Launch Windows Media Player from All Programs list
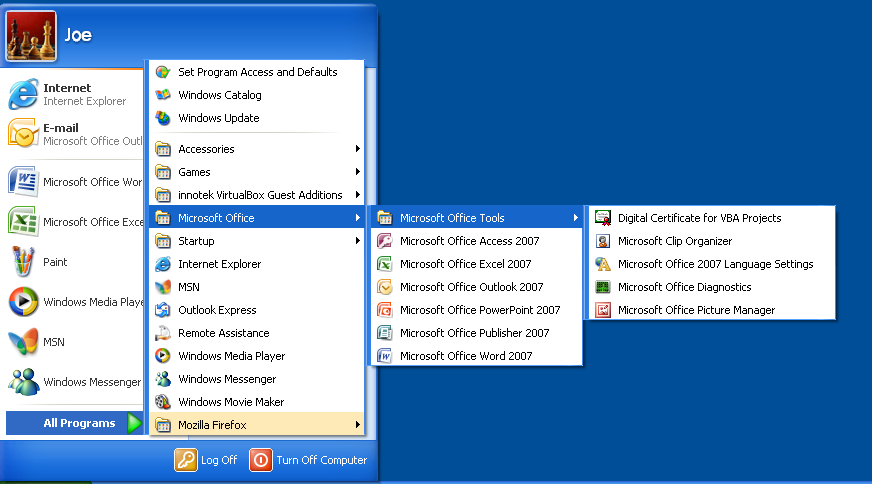This screenshot has width=872, height=484. pos(256,355)
